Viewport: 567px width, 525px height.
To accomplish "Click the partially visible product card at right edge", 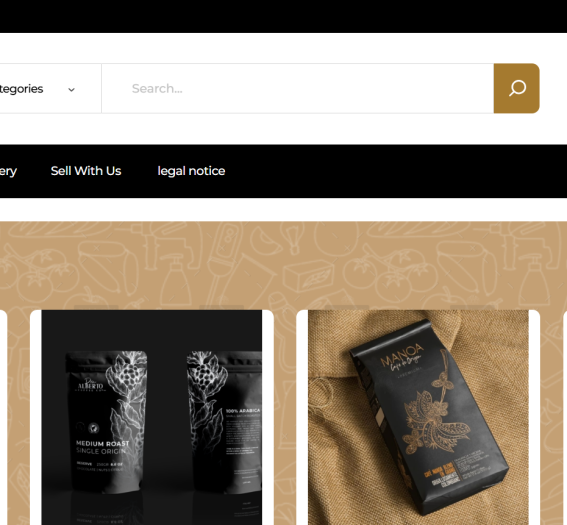I will tap(565, 417).
